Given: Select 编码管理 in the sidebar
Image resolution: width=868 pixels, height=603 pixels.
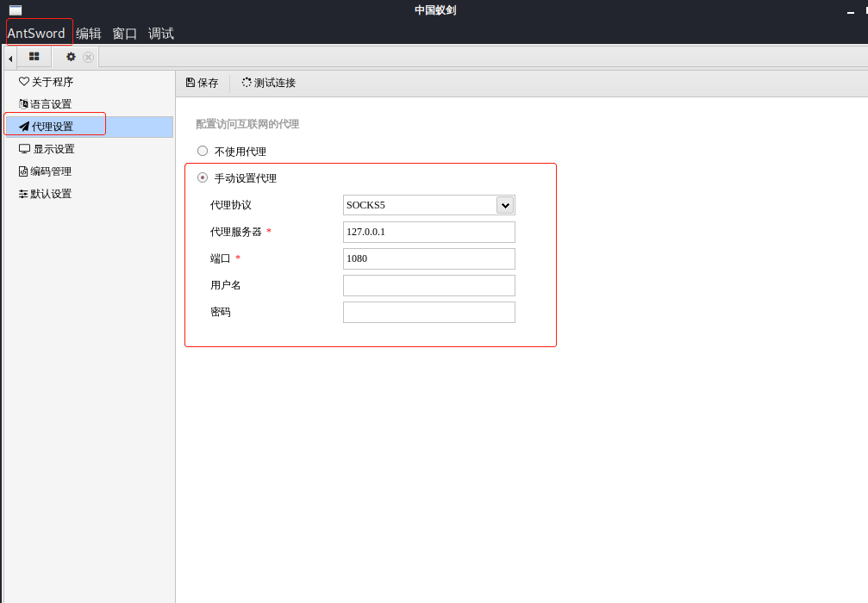Looking at the screenshot, I should 89,171.
